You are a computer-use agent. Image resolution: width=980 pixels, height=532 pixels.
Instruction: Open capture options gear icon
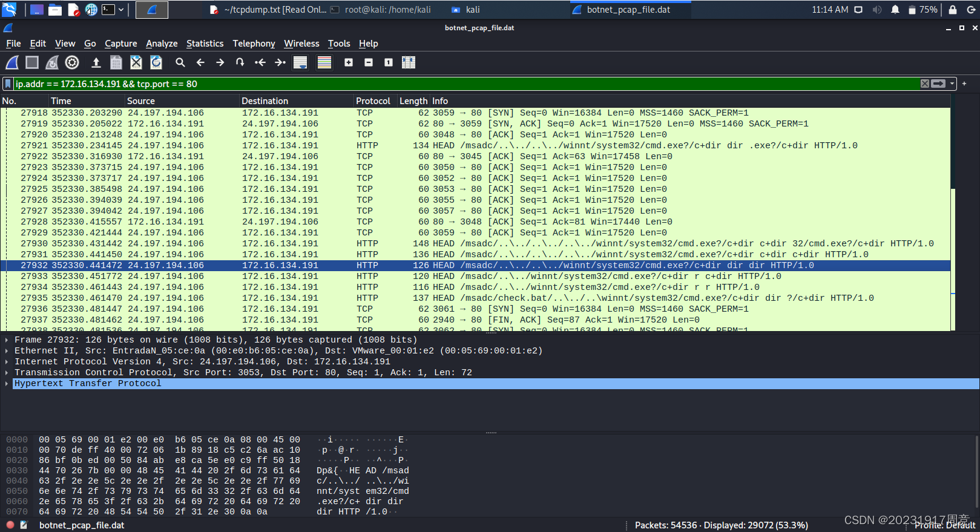click(x=72, y=62)
